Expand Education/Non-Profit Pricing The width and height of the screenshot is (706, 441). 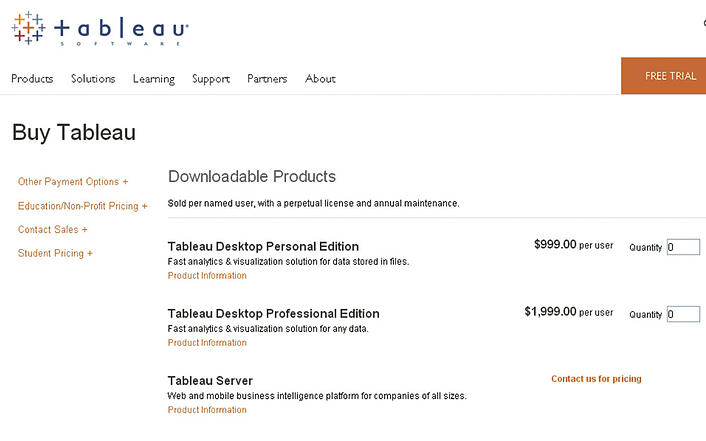(x=82, y=206)
